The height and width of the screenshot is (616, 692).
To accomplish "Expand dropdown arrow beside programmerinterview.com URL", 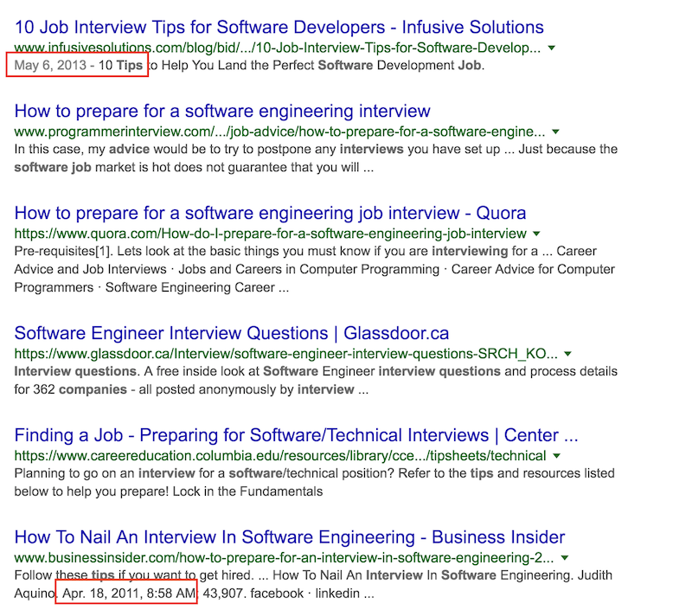I will (x=556, y=132).
